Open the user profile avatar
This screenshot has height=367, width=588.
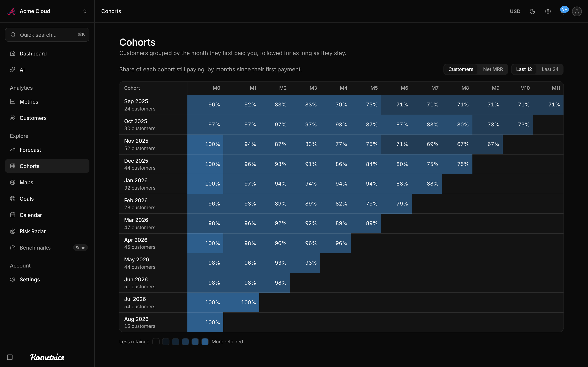(577, 11)
